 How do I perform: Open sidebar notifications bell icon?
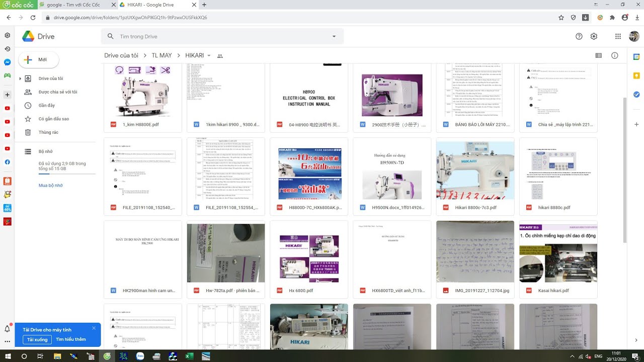click(x=7, y=329)
